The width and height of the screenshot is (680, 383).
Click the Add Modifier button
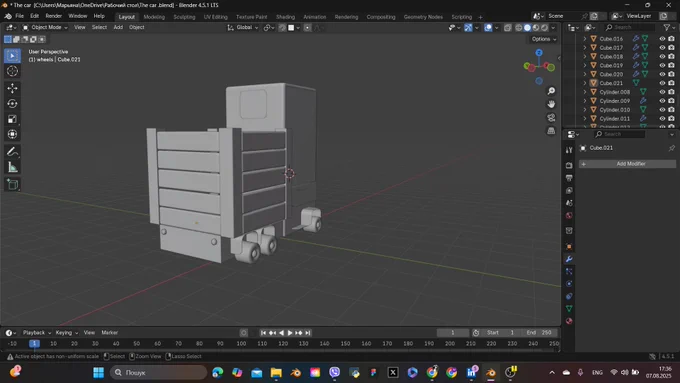pyautogui.click(x=627, y=164)
